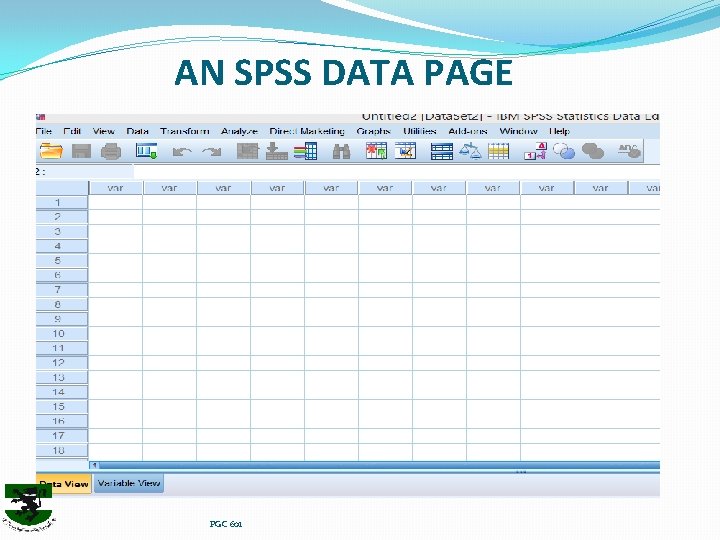Screen dimensions: 720x540
Task: Click the cell reference box labeled 2 :
Action: (x=84, y=172)
